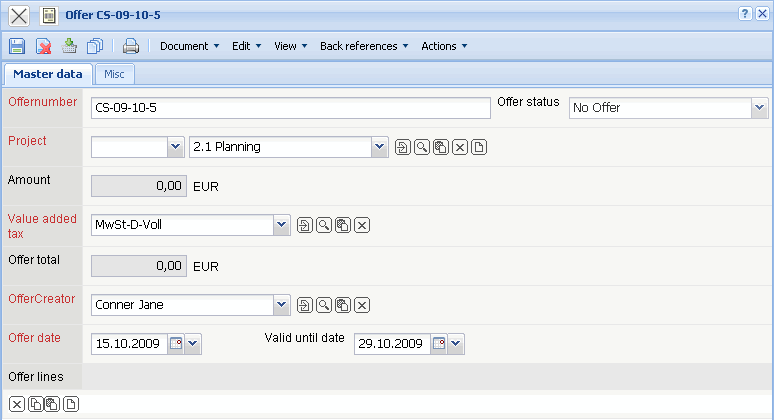Screen dimensions: 774x420
Task: Open the Back references menu
Action: pos(364,46)
